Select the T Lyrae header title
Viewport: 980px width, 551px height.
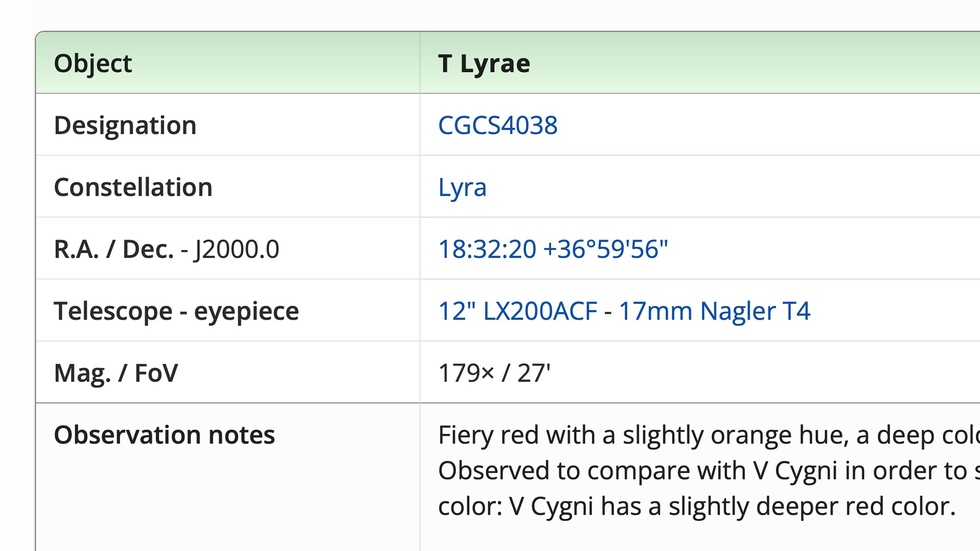pyautogui.click(x=484, y=64)
